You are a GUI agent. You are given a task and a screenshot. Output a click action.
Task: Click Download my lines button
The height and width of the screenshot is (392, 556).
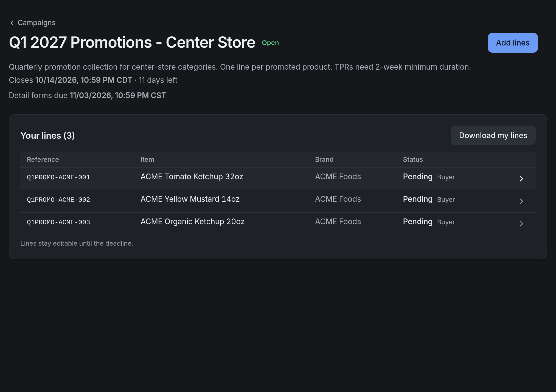(493, 135)
